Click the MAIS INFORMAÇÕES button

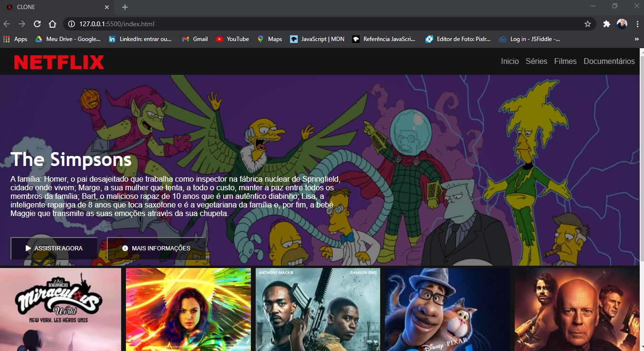coord(156,248)
